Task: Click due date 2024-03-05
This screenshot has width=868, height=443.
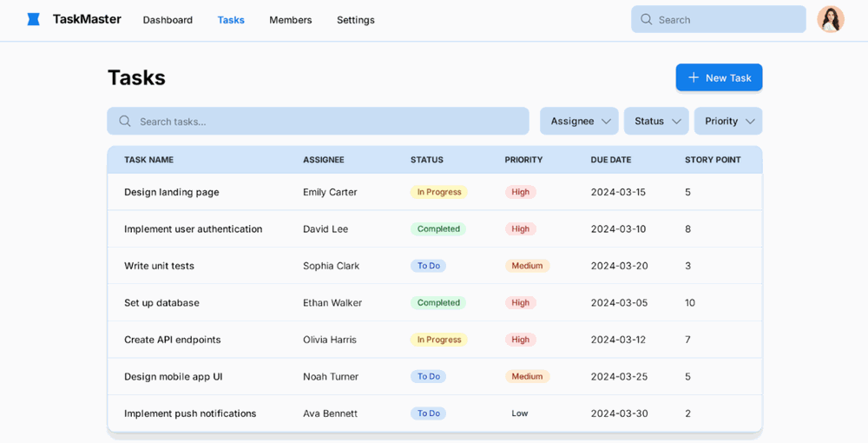Action: (x=620, y=303)
